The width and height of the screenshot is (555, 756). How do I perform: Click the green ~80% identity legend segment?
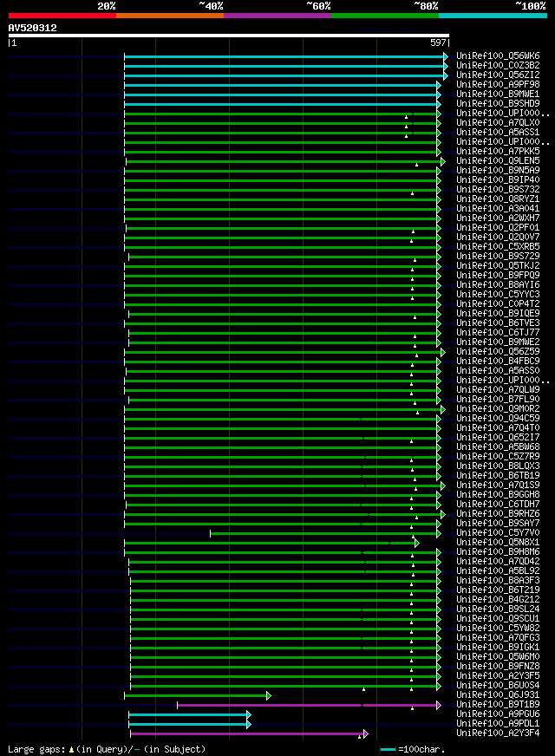click(385, 16)
